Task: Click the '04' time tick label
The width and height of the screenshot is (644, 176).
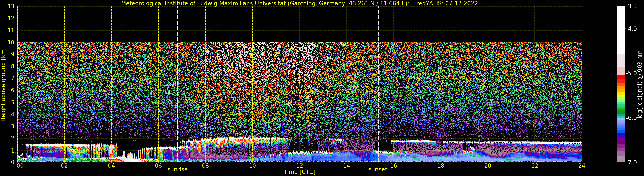Action: coord(111,166)
